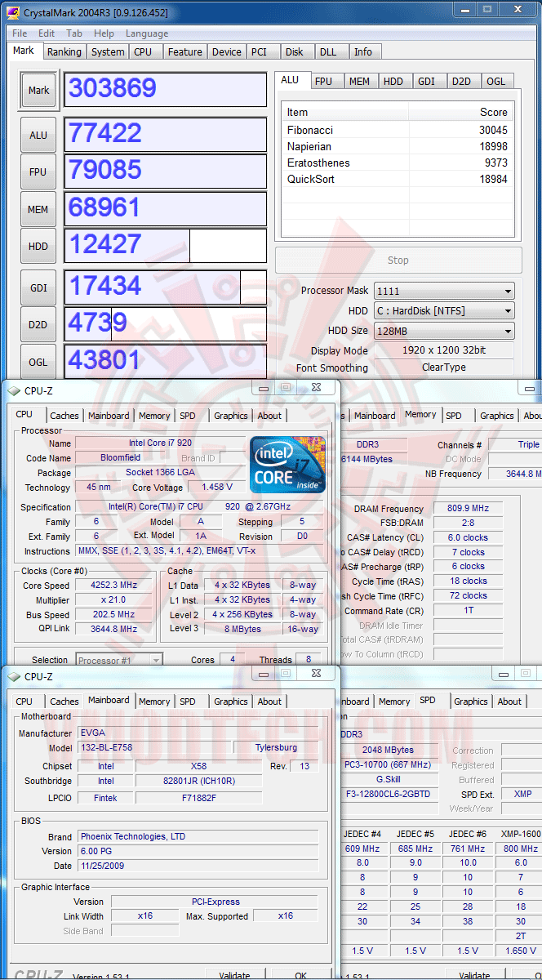Open CPU tab in CPU-Z Mainboard window
The height and width of the screenshot is (980, 542).
24,702
